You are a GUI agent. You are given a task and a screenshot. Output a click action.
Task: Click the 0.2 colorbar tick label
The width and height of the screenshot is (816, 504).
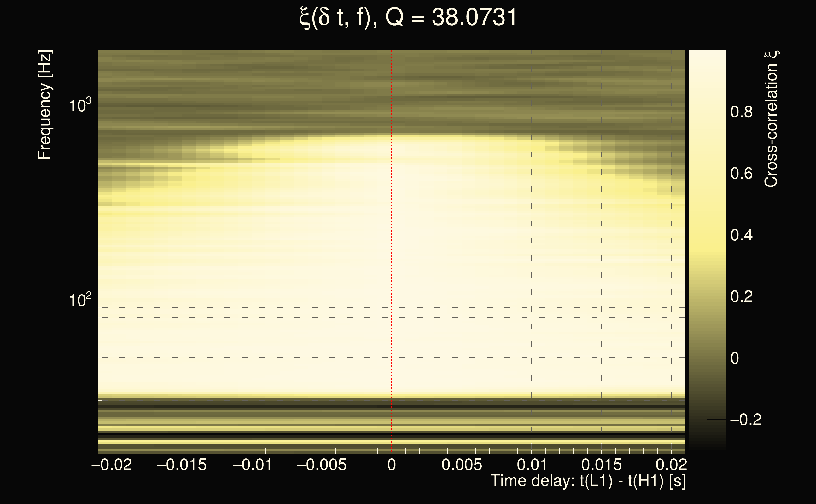coord(741,297)
